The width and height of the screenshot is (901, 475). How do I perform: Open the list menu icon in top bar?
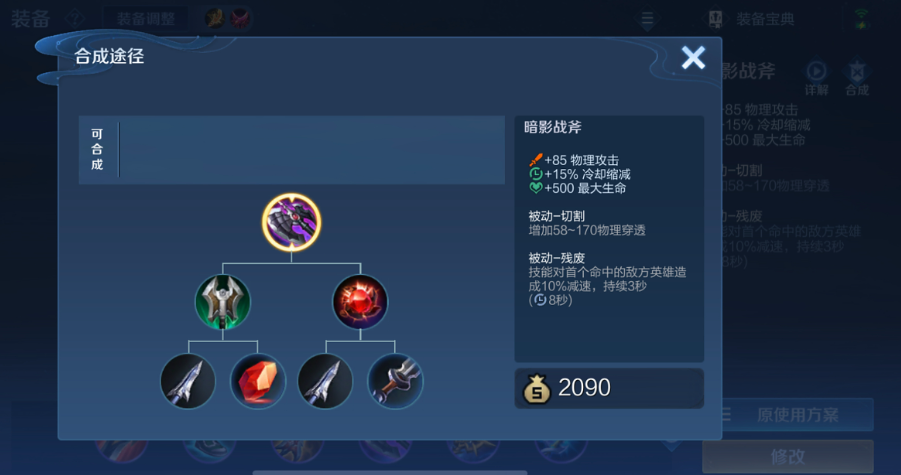647,19
